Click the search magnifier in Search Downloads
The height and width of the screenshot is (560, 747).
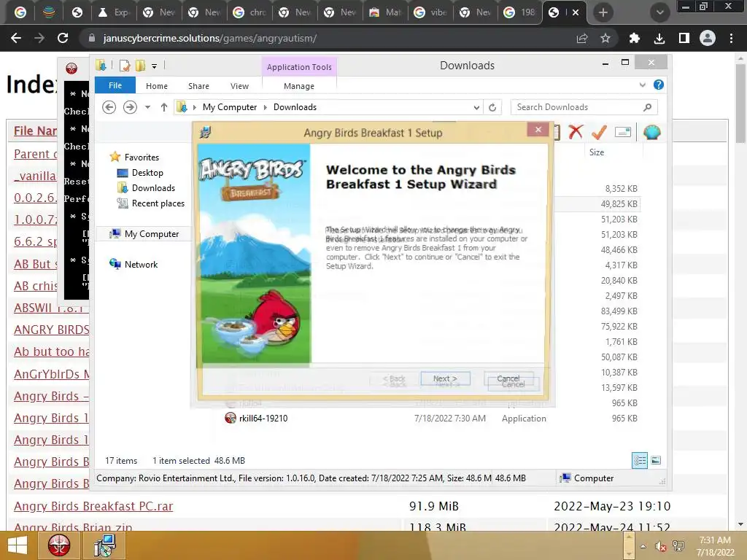pos(647,107)
